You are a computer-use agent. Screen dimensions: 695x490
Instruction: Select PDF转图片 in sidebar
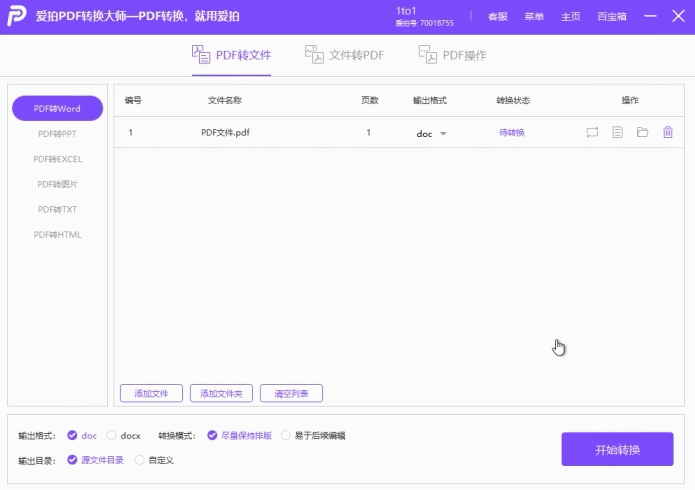coord(57,184)
